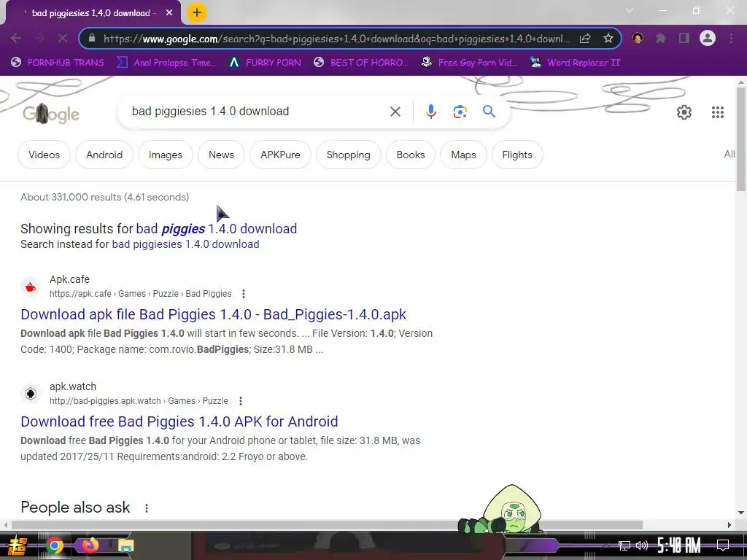Screen dimensions: 747x560
Task: Open a new tab with plus button
Action: [197, 13]
